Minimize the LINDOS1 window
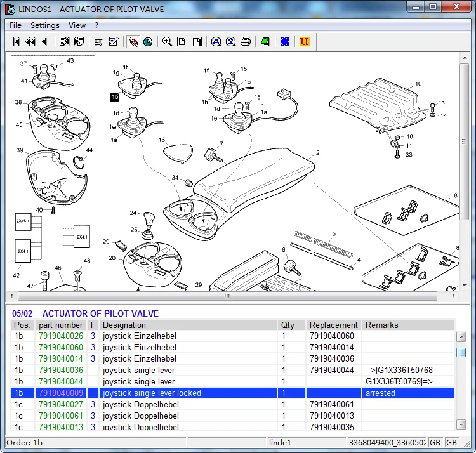Viewport: 476px width, 453px height. (x=416, y=7)
